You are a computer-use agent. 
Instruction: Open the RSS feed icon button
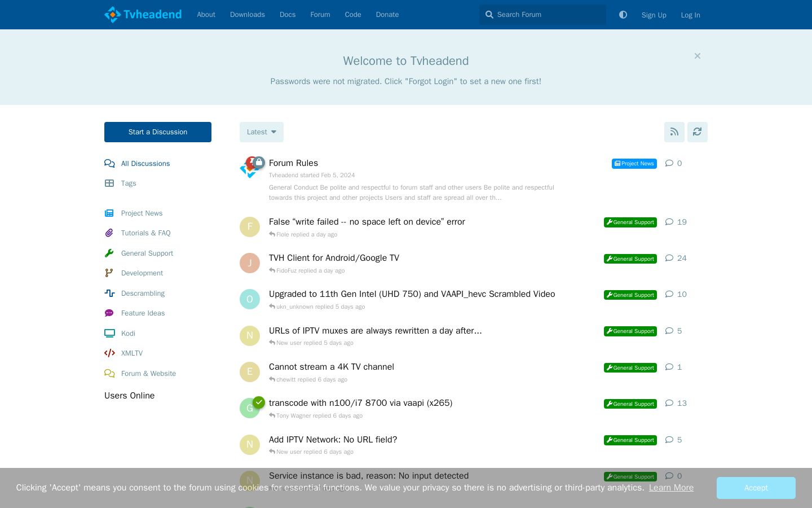coord(674,132)
